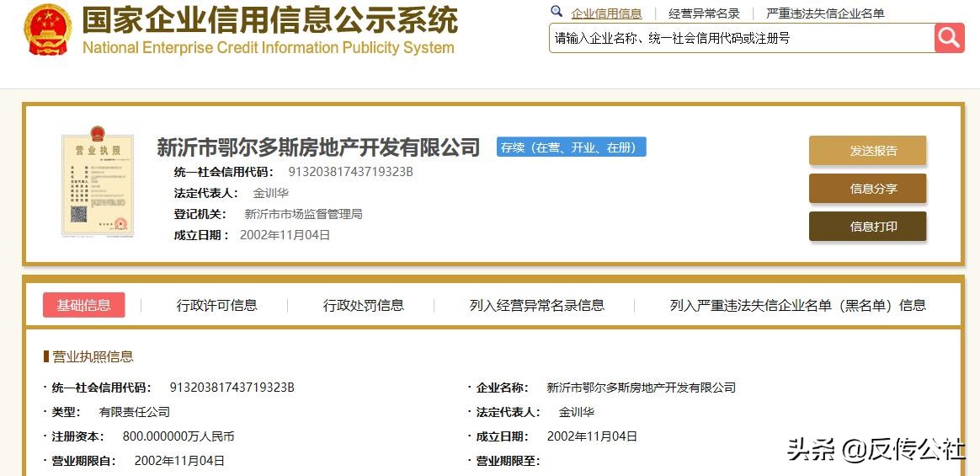Click the English title National Enterprise Credit Information Publicity System
Image resolution: width=980 pixels, height=476 pixels.
(x=268, y=48)
